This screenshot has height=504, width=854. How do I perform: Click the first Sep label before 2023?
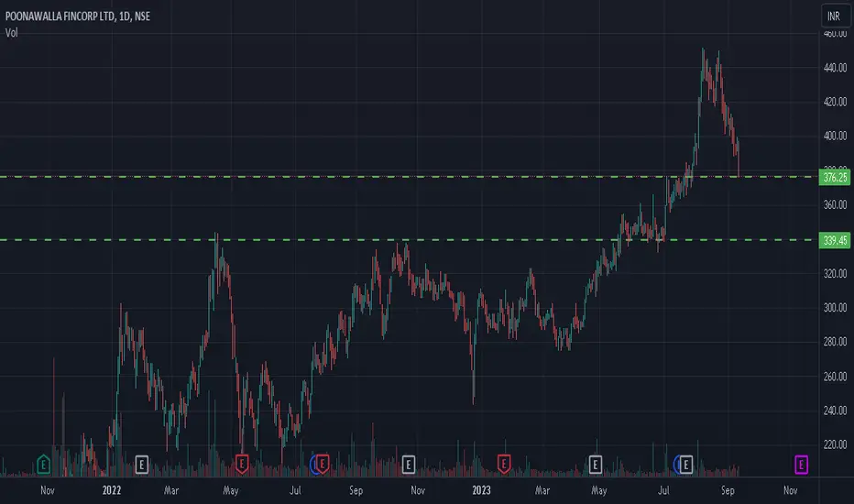tap(356, 490)
